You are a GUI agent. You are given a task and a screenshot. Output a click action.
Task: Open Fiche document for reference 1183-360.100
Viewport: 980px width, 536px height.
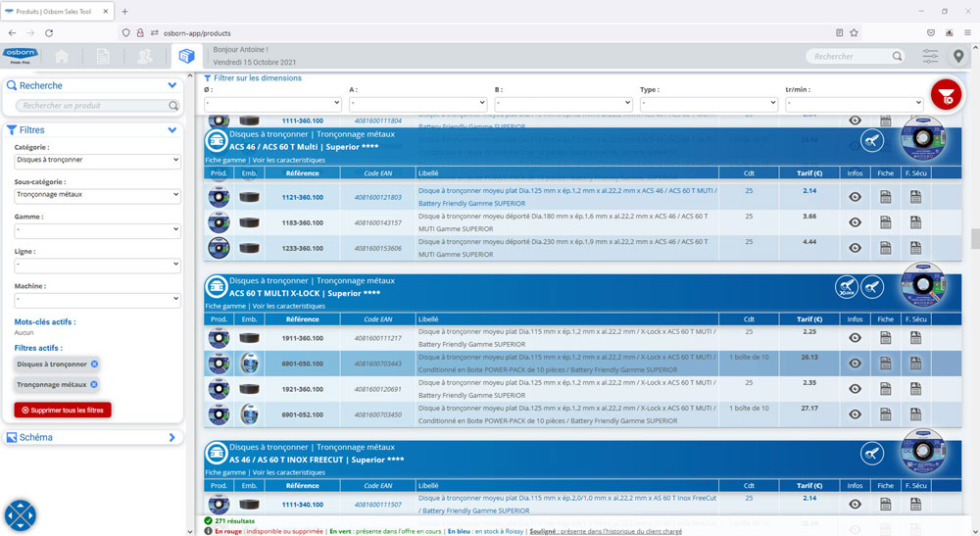(x=886, y=222)
